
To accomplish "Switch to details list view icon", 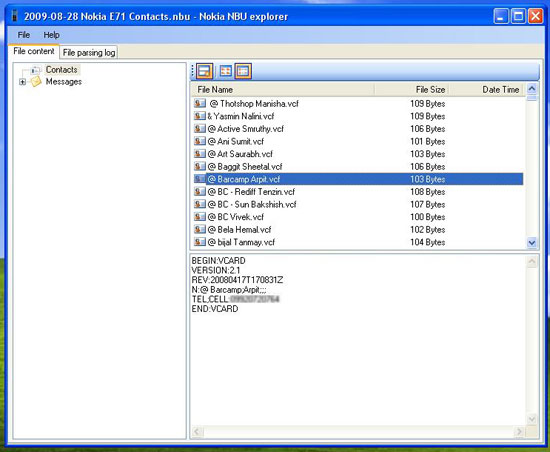I will (243, 71).
